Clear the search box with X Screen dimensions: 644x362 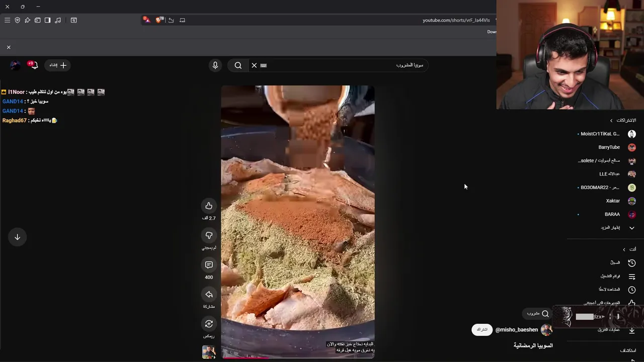[x=254, y=65]
